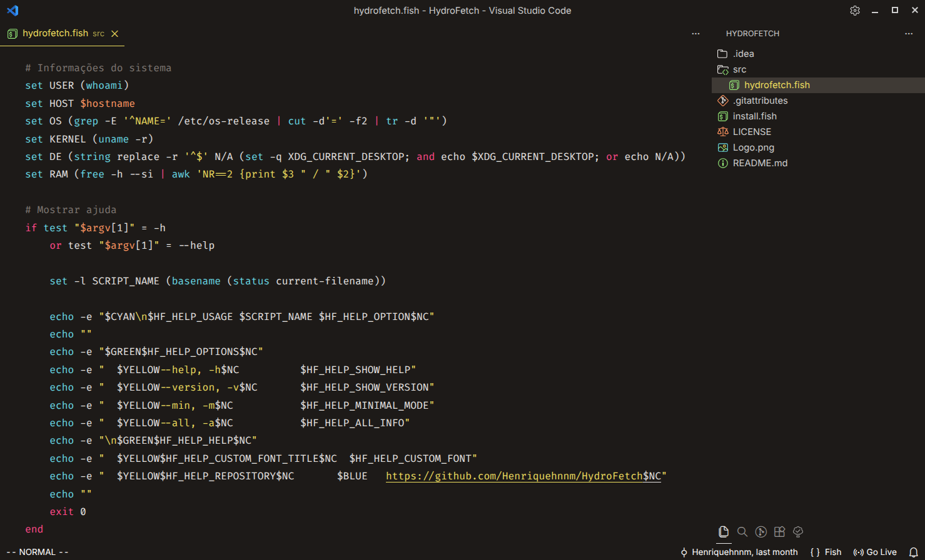Start the Go Live server
Screen dimensions: 925x560
coord(875,552)
